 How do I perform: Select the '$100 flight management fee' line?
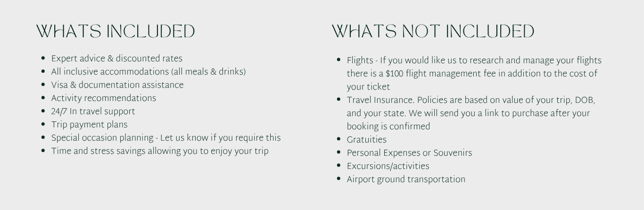pyautogui.click(x=472, y=74)
